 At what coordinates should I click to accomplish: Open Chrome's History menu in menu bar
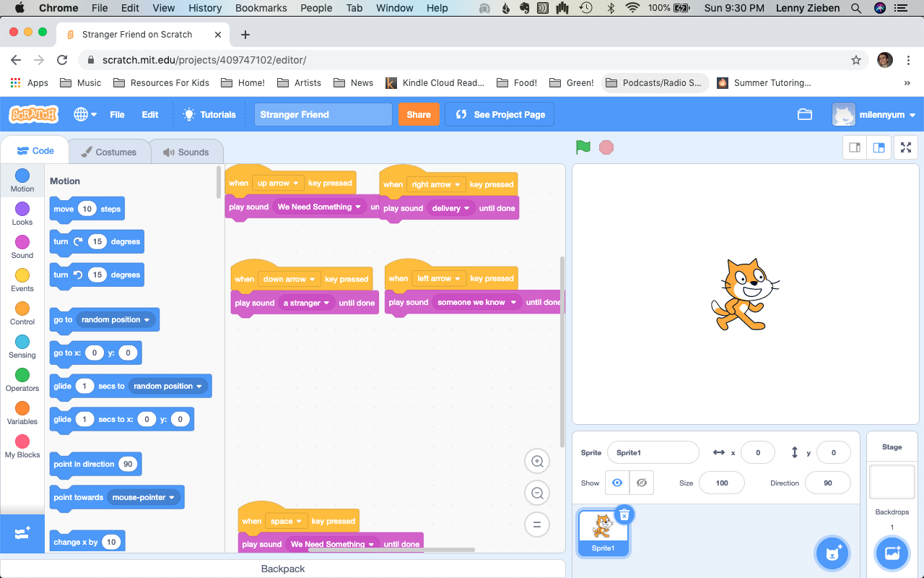pos(205,8)
